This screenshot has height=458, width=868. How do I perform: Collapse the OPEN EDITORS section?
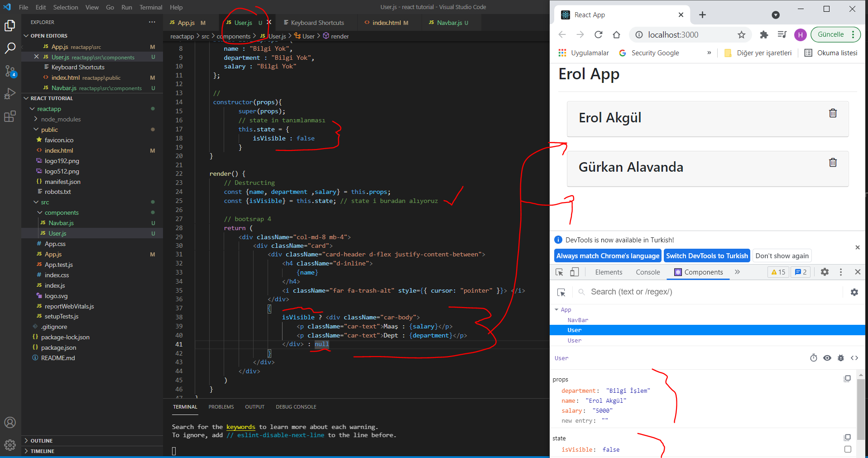26,36
